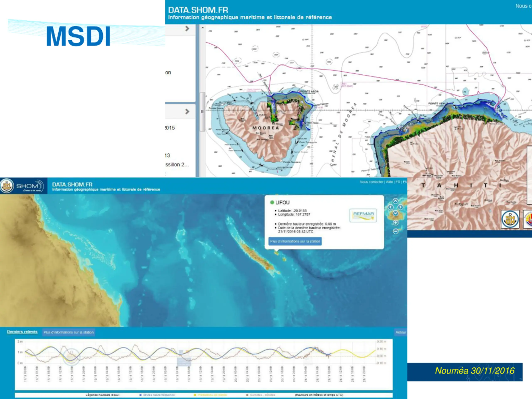Screen dimensions: 532x399
Task: Pan the Lifou map upward
Action: coord(395,201)
